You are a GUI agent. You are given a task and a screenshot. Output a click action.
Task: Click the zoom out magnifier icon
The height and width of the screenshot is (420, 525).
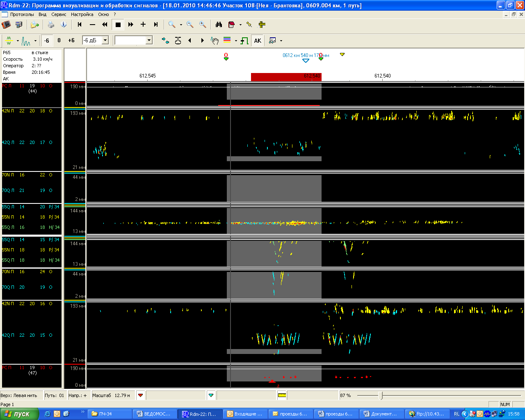[190, 25]
